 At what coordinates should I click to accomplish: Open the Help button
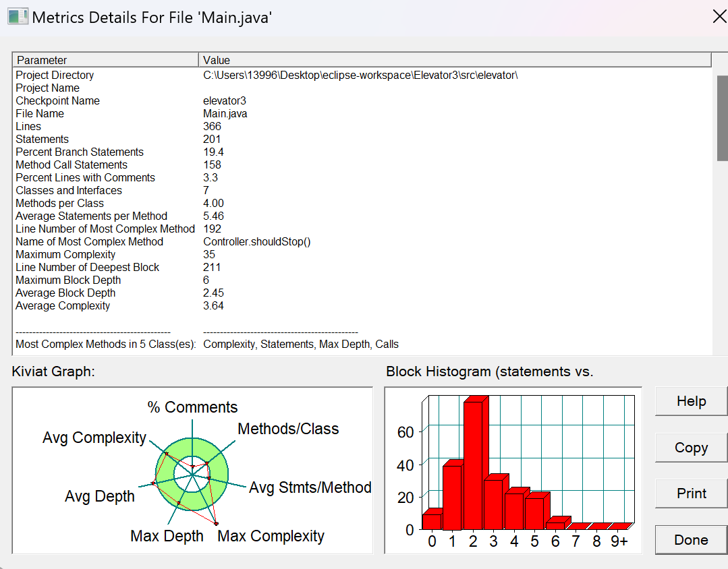click(x=691, y=401)
